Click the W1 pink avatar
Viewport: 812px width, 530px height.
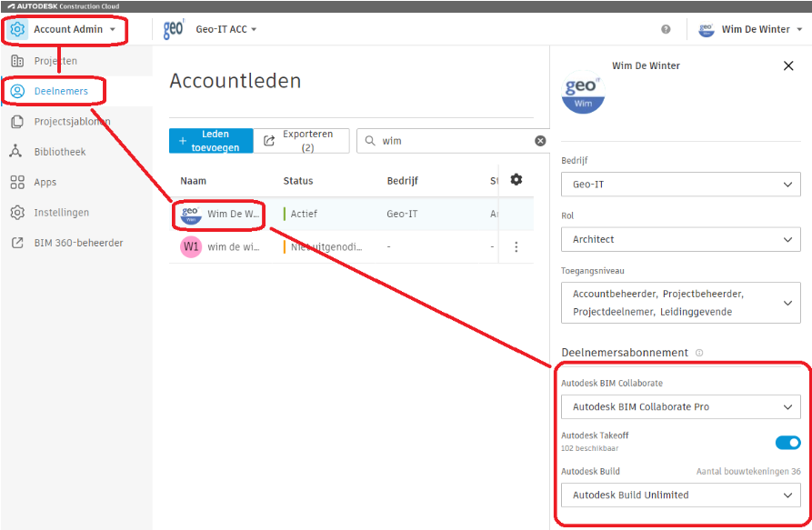pyautogui.click(x=191, y=247)
